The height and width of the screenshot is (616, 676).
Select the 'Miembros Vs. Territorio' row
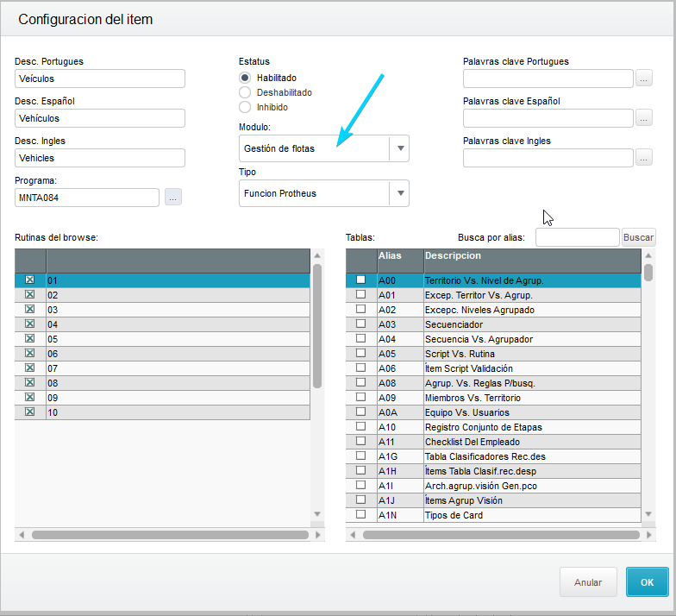(x=493, y=398)
